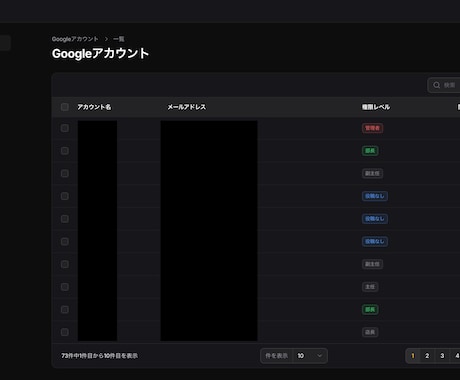Viewport: 460px width, 380px height.
Task: Select the checkbox of the first 副主任 row
Action: point(65,173)
